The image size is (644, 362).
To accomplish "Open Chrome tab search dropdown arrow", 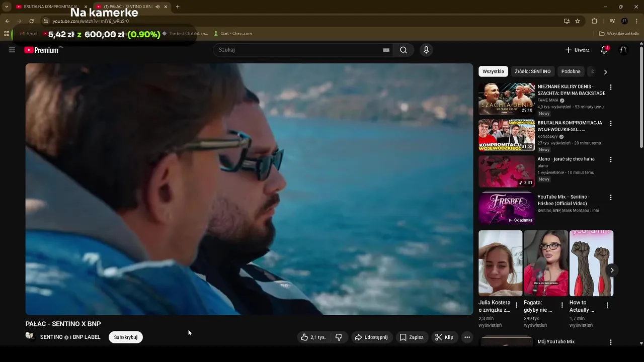I will click(7, 7).
